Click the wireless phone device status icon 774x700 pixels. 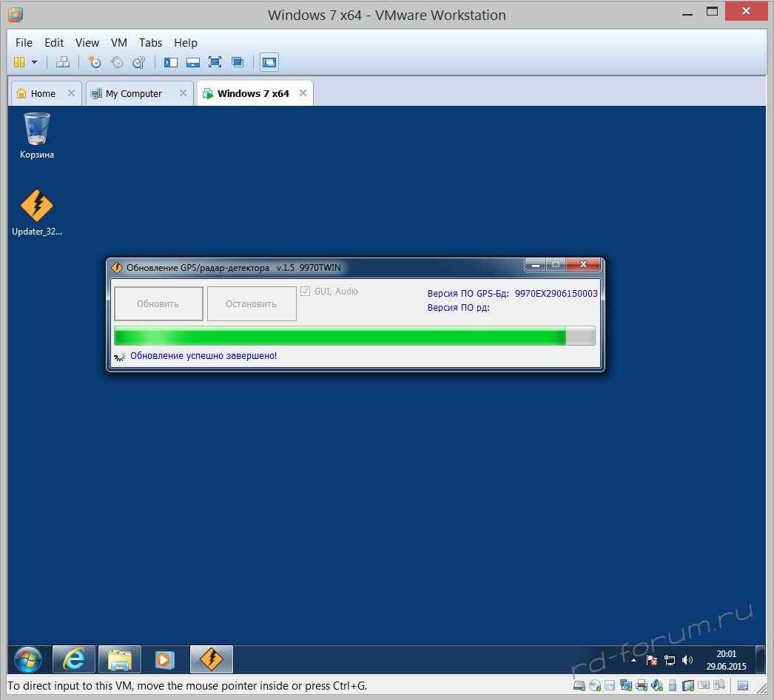(719, 686)
